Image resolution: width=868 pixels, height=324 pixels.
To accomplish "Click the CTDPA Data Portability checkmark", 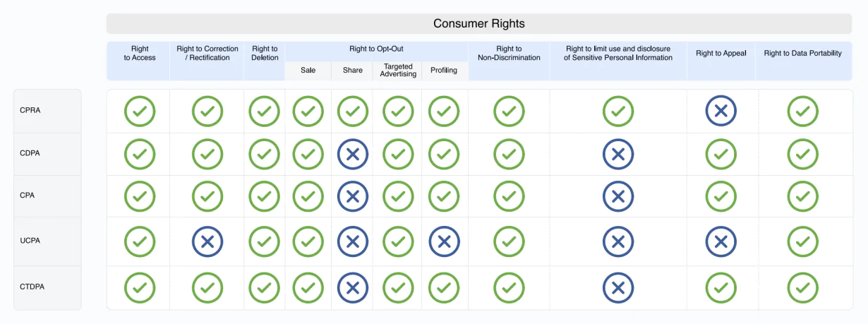I will tap(802, 288).
